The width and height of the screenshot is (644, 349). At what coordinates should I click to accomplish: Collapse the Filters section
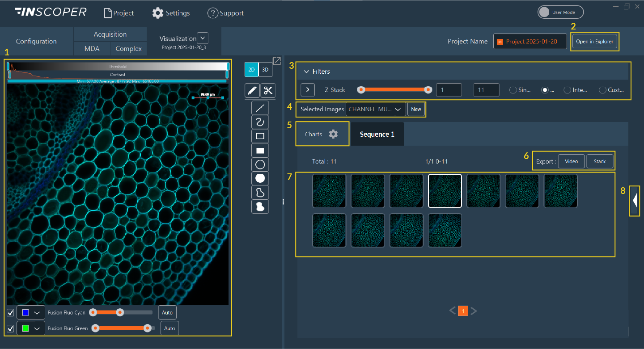[307, 71]
